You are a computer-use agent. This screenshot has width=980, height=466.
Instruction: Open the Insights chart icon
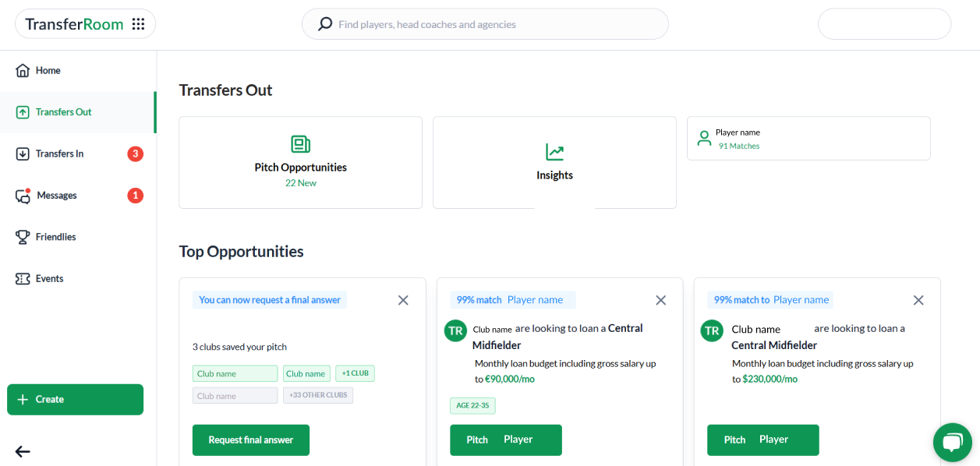coord(554,152)
